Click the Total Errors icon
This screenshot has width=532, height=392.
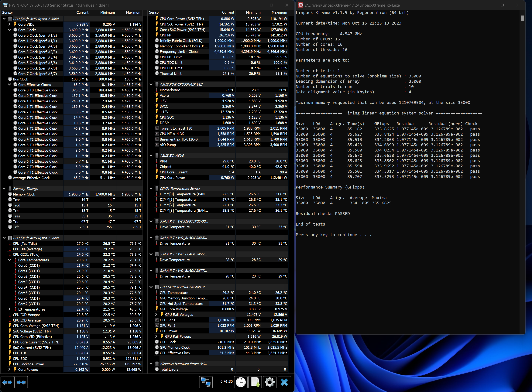click(157, 369)
